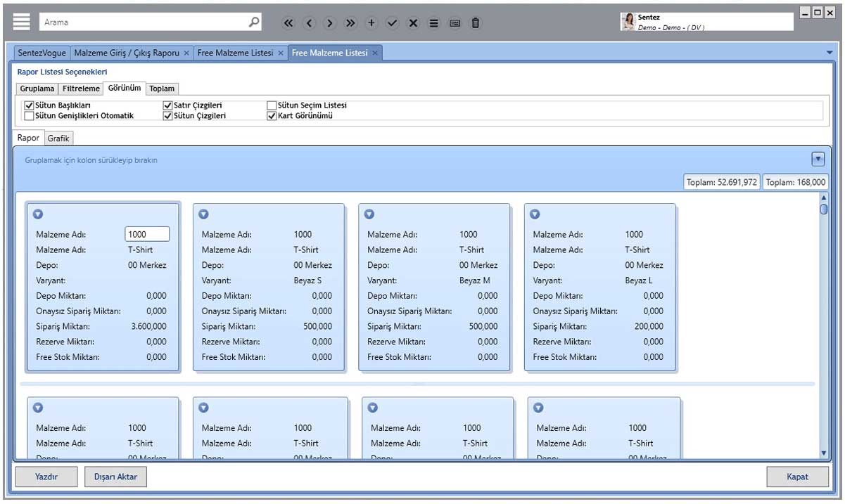Select the Filtreleme options tab
The image size is (845, 504).
(x=81, y=89)
